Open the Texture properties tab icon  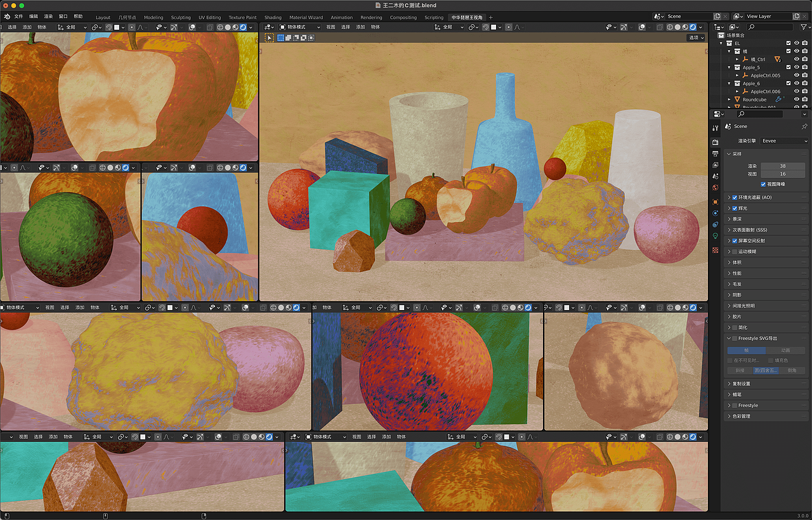(x=716, y=250)
